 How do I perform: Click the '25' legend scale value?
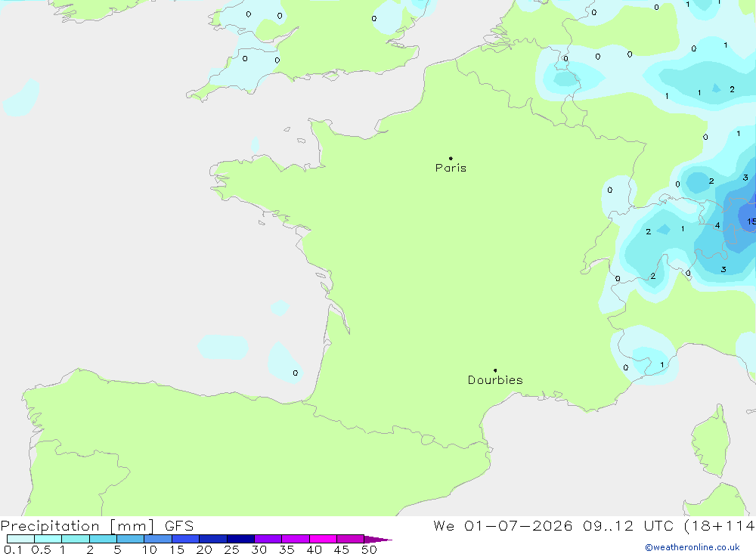[x=231, y=549]
